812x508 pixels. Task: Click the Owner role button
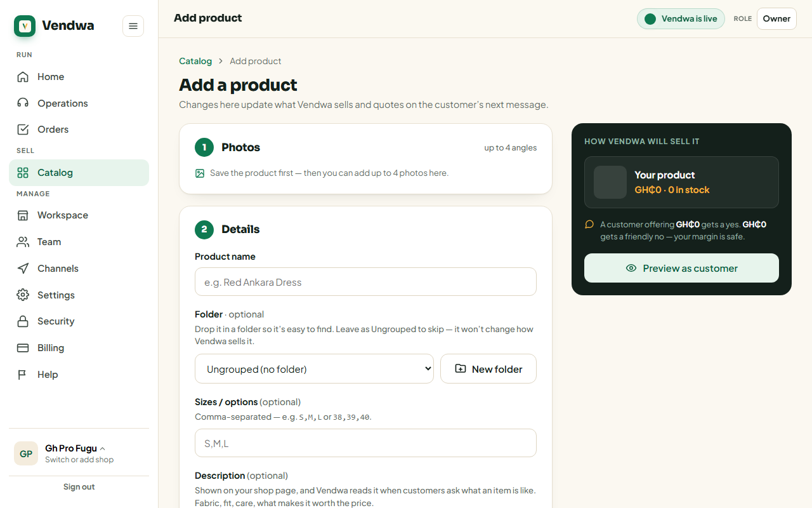tap(776, 19)
